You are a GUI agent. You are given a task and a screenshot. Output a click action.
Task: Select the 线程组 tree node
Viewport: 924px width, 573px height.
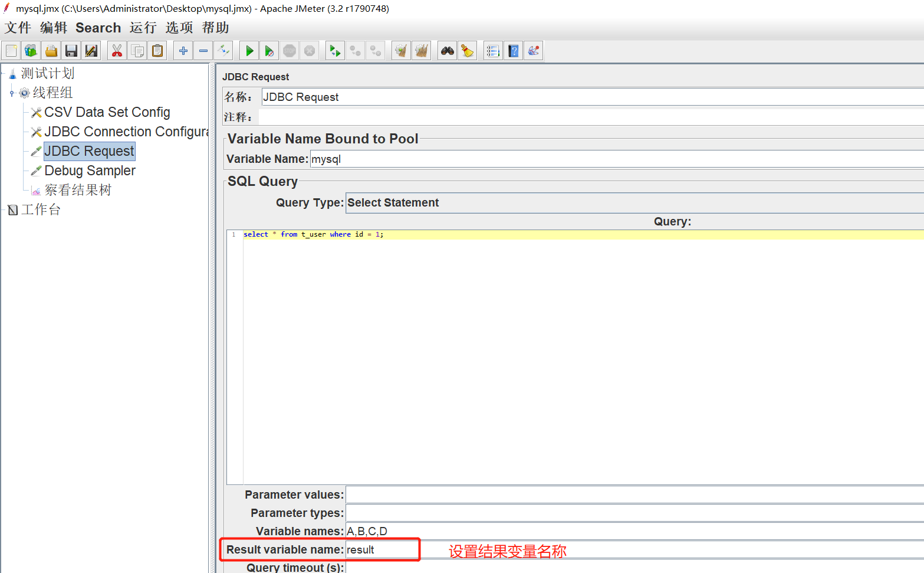click(52, 93)
